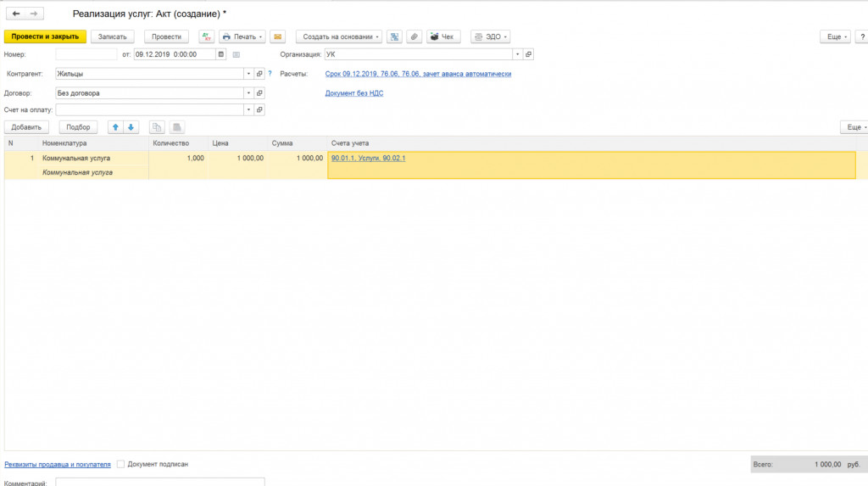Paste rows icon in table toolbar
868x486 pixels.
click(176, 127)
